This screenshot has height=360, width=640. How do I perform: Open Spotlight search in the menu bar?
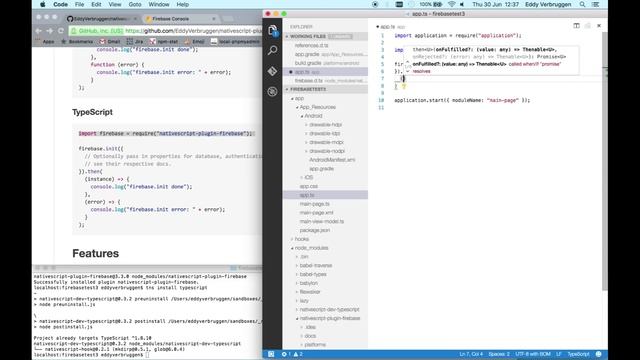click(582, 4)
